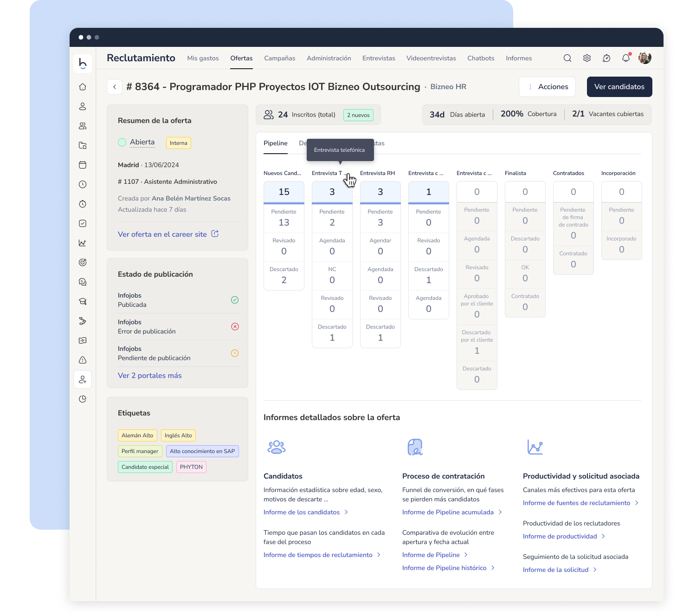The height and width of the screenshot is (616, 696).
Task: Open the Campañas menu item
Action: point(280,58)
